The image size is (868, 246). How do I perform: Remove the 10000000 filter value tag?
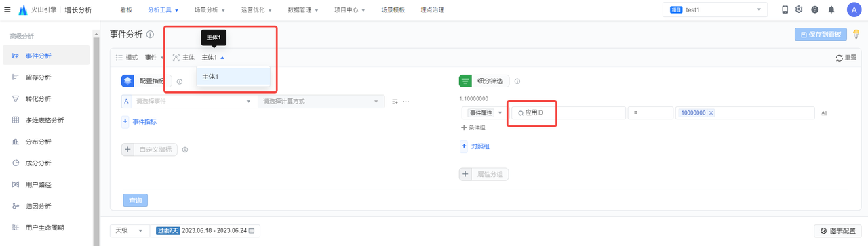(711, 112)
